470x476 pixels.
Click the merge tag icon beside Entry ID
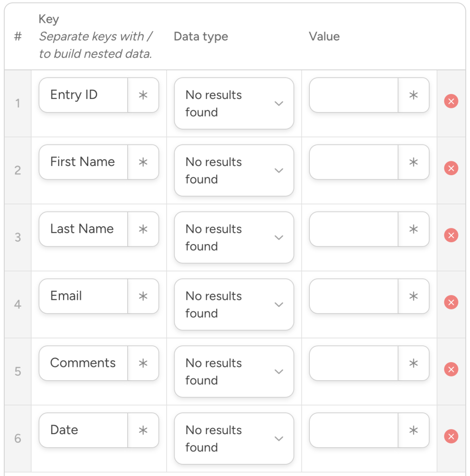click(143, 95)
